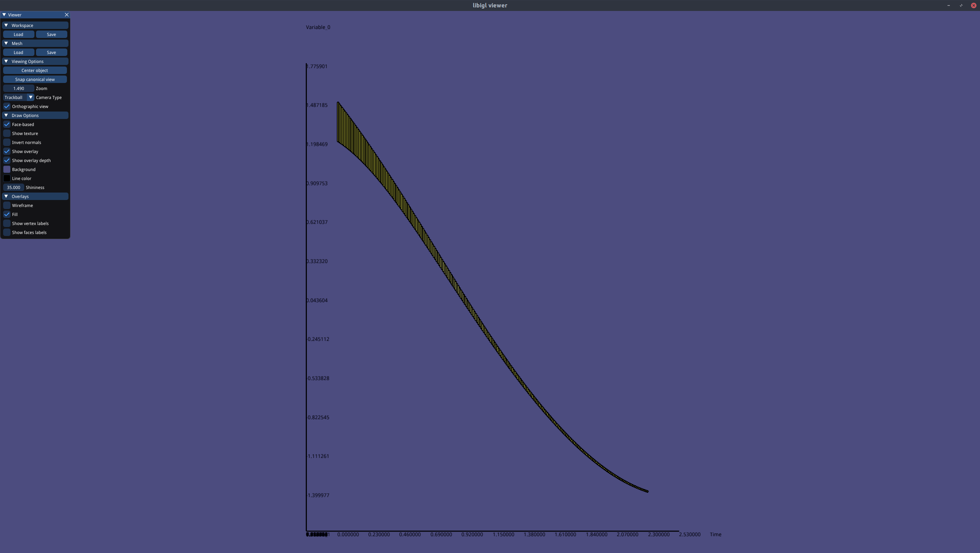The image size is (980, 553).
Task: Collapse the Overlays section
Action: [6, 196]
